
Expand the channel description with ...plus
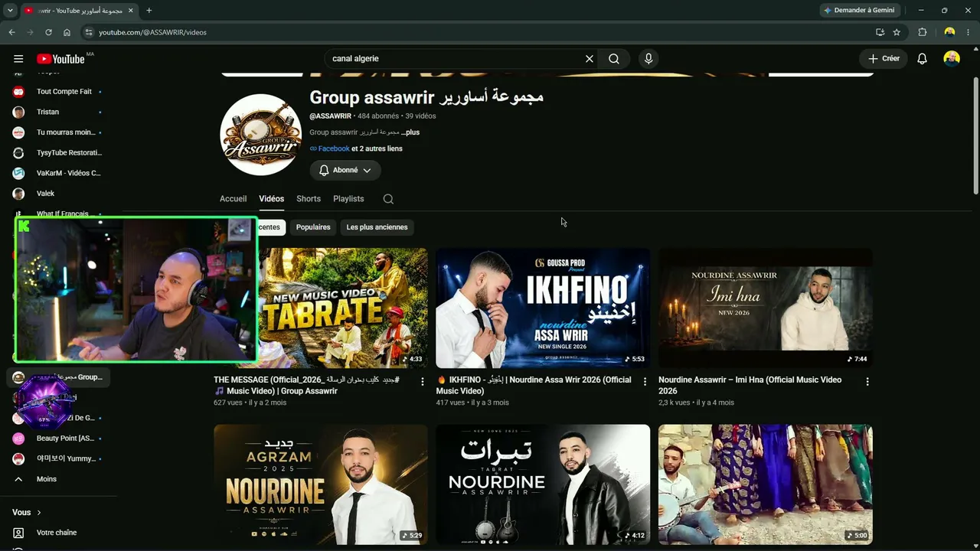click(410, 132)
